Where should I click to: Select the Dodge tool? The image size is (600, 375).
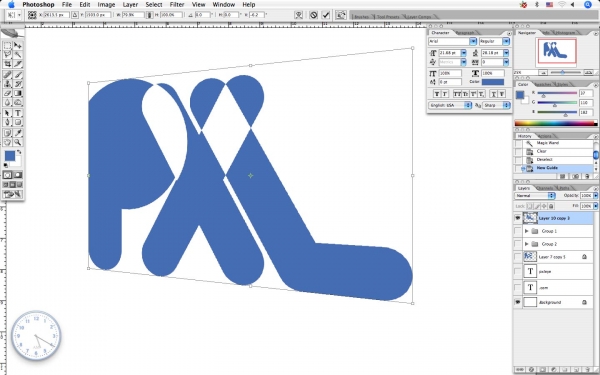(18, 103)
